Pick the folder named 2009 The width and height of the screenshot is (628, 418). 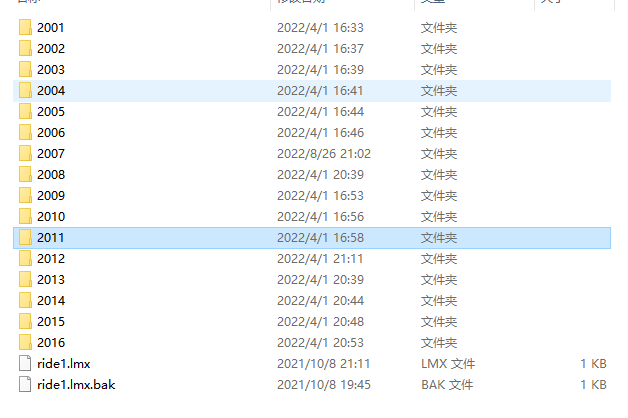click(x=51, y=196)
